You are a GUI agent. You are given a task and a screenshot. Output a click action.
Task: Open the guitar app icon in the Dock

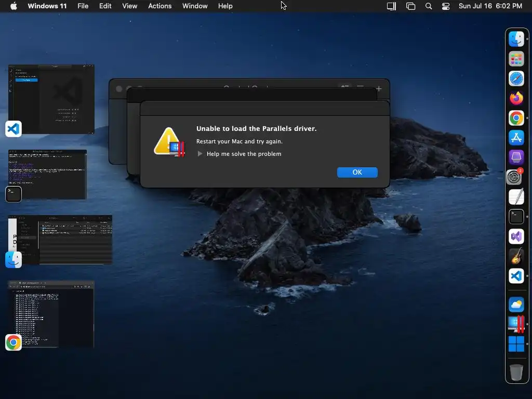pos(516,256)
